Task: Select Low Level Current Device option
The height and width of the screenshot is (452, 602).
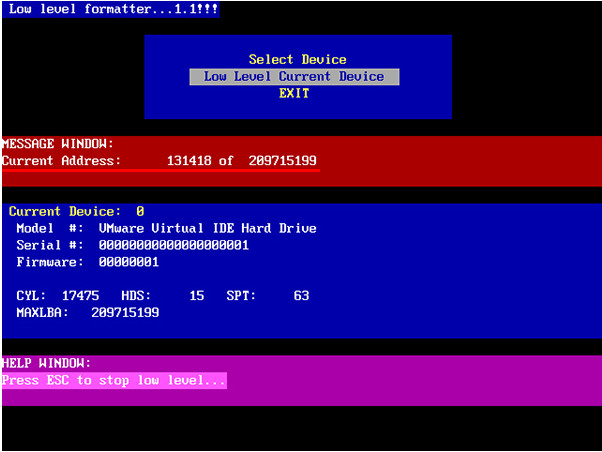Action: (294, 77)
